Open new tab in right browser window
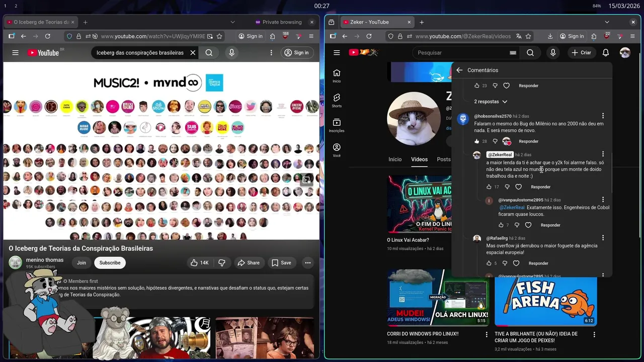Screen dimensions: 644x362 pyautogui.click(x=422, y=22)
